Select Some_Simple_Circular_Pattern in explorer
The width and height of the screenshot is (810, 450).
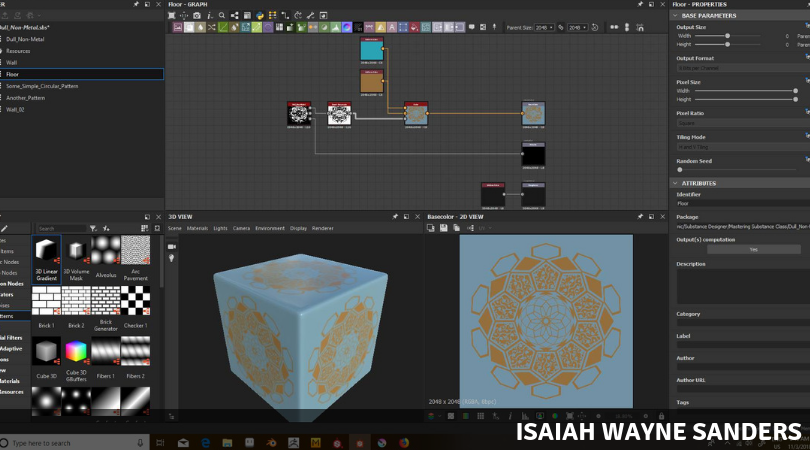click(42, 86)
